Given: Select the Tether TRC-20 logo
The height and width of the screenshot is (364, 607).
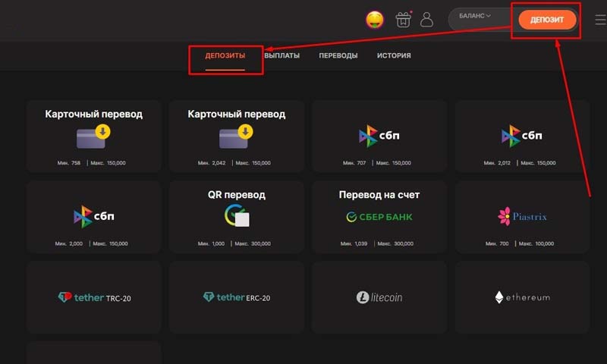Looking at the screenshot, I should [x=94, y=297].
